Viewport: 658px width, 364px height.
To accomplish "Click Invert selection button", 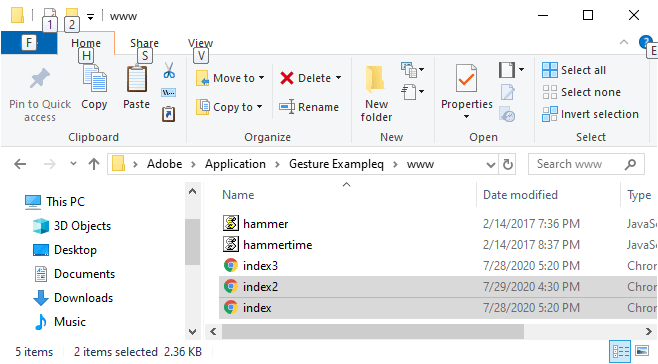I will (x=590, y=114).
